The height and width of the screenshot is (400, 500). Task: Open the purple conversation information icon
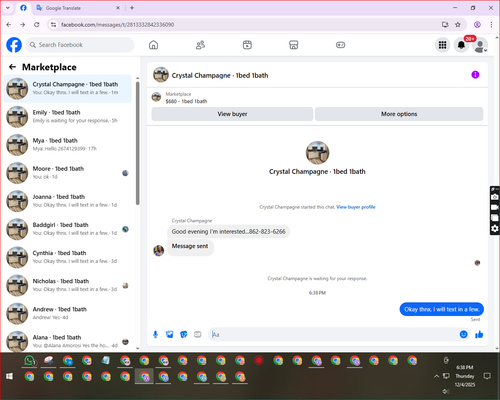click(475, 75)
